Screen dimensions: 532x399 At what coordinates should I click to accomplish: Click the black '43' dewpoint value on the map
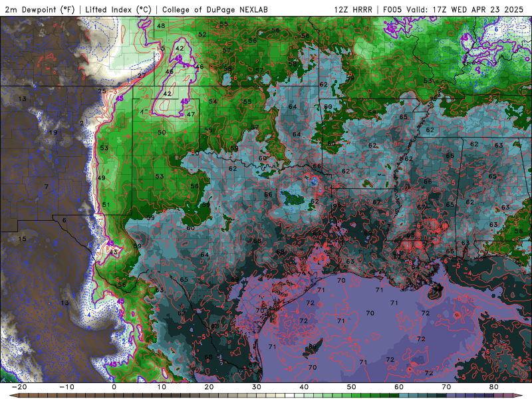113,252
